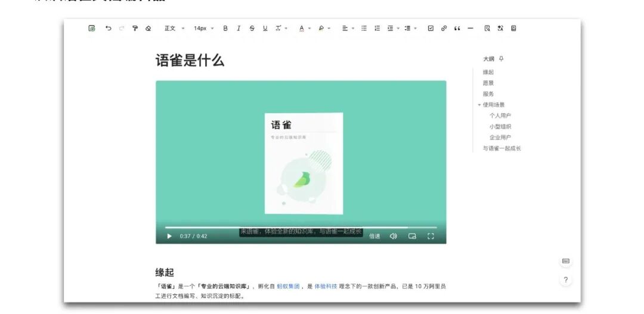Image resolution: width=644 pixels, height=314 pixels.
Task: Apply the font color A
Action: 302,29
